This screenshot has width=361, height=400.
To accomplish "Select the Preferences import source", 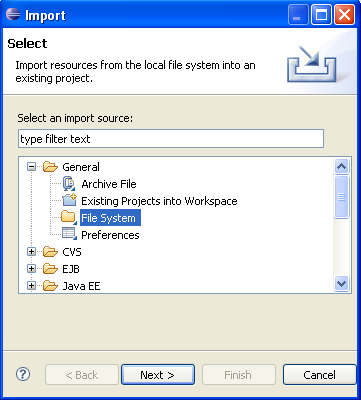I will 110,235.
